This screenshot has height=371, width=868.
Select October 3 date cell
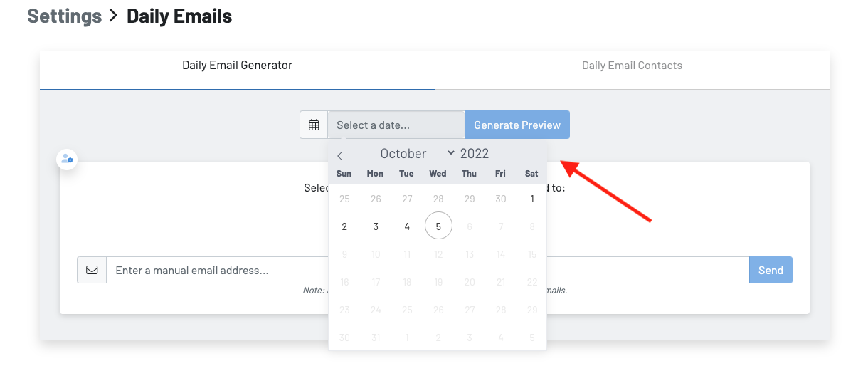pos(376,226)
